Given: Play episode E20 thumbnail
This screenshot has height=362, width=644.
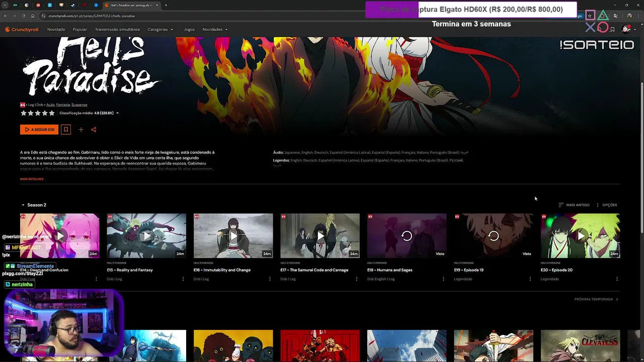Looking at the screenshot, I should 581,236.
